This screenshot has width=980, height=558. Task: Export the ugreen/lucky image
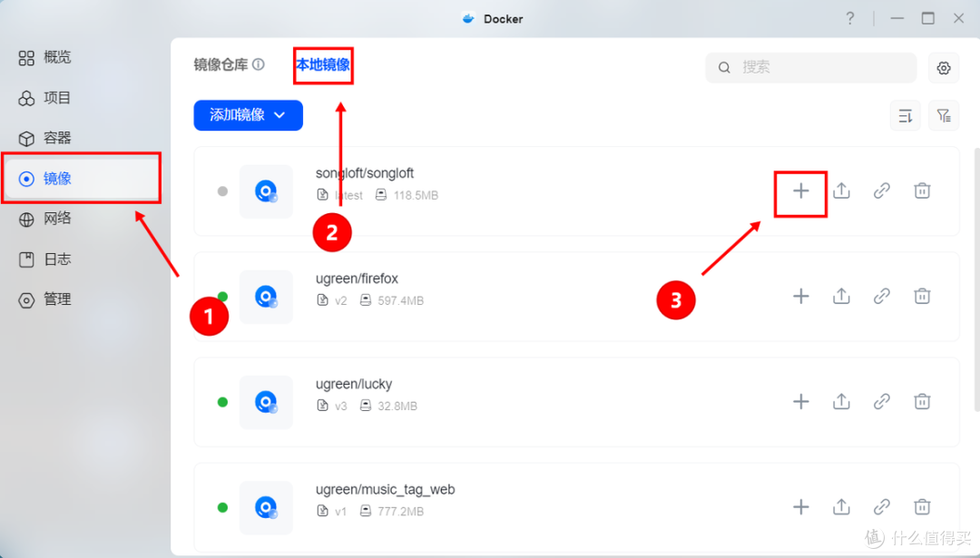[x=841, y=401]
